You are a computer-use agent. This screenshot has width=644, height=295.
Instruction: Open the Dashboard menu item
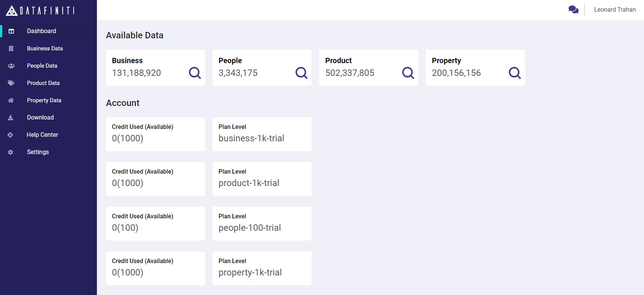[x=41, y=31]
